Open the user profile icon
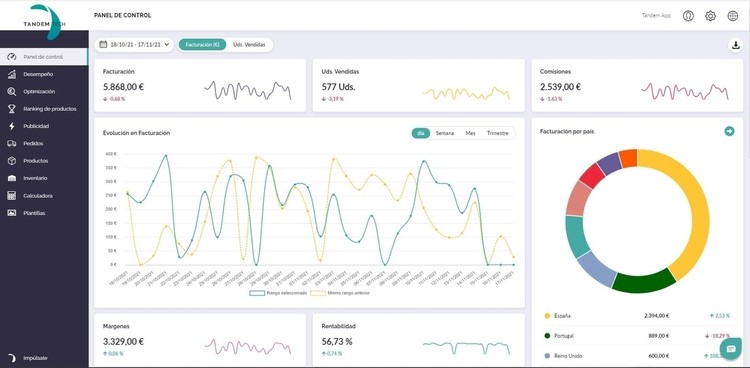The height and width of the screenshot is (368, 750). pyautogui.click(x=688, y=16)
